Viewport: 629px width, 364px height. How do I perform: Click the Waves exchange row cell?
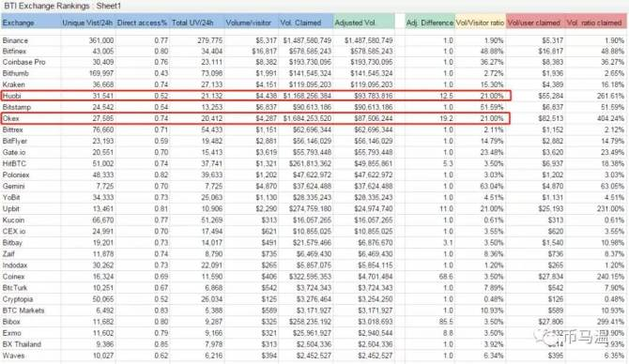coord(13,356)
